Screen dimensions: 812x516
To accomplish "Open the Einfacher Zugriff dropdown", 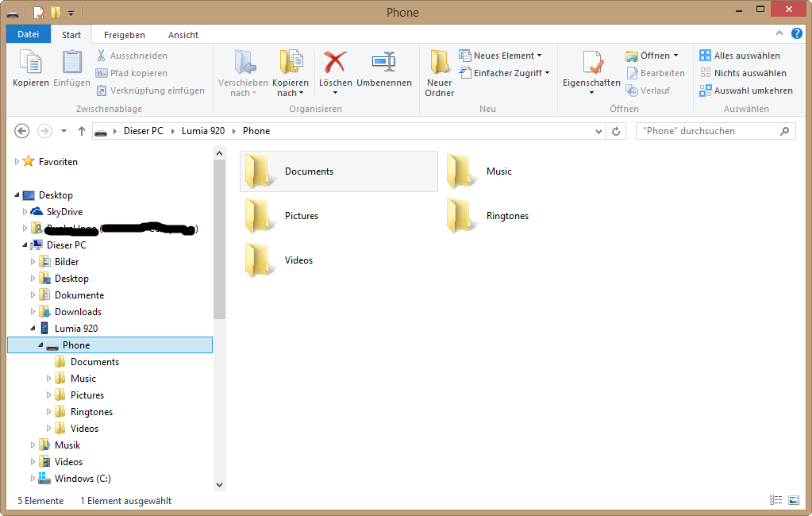I will coord(504,73).
